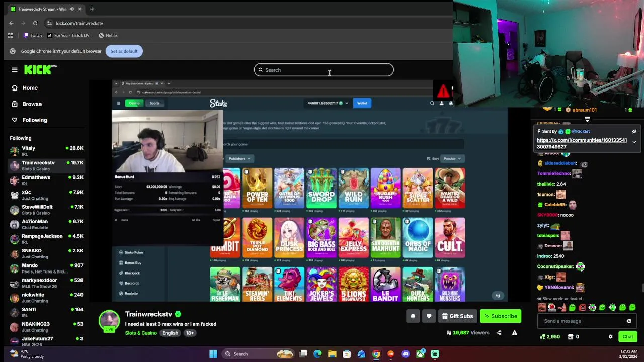The image size is (644, 362).
Task: Report stream with warning triangle icon
Action: [x=514, y=333]
